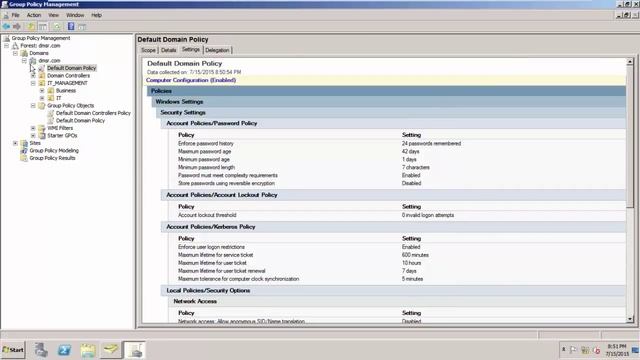Collapse the Policies report section header
This screenshot has width=640, height=360.
[x=386, y=91]
